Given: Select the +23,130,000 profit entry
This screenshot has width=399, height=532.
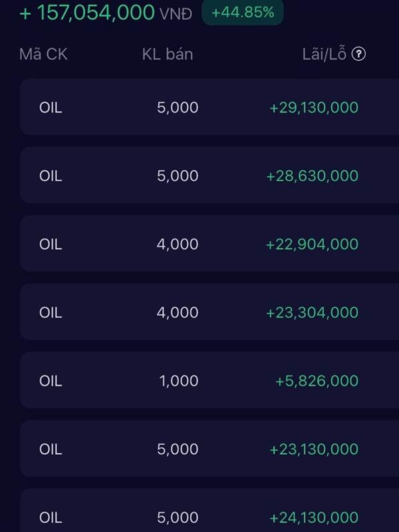Looking at the screenshot, I should [314, 450].
